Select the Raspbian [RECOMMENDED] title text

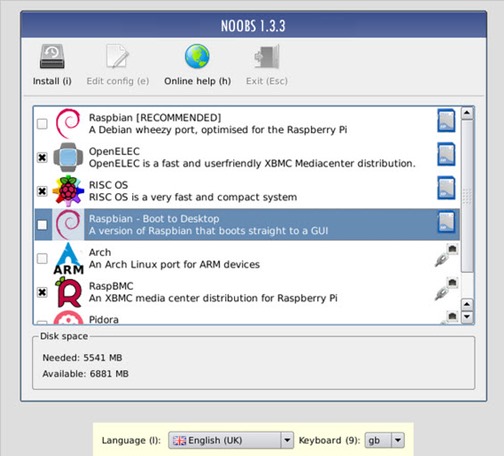pyautogui.click(x=155, y=118)
